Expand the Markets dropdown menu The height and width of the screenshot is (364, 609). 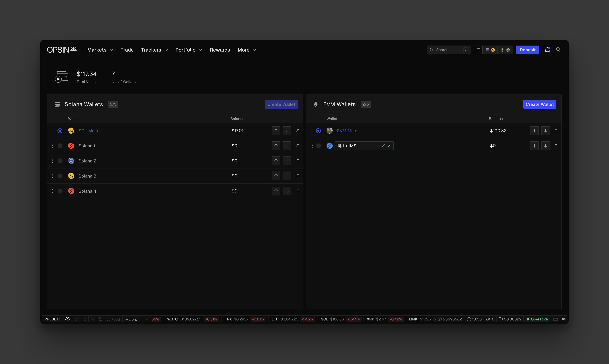100,50
